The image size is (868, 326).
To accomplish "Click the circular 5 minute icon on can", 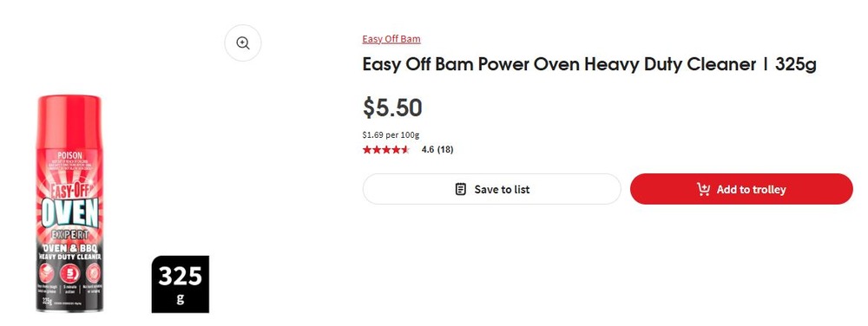I will pos(69,272).
